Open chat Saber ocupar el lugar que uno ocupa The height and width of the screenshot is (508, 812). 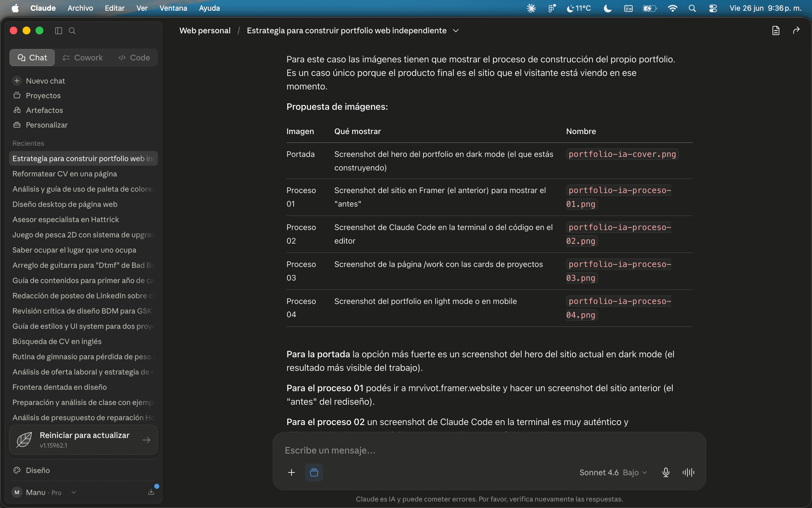83,250
